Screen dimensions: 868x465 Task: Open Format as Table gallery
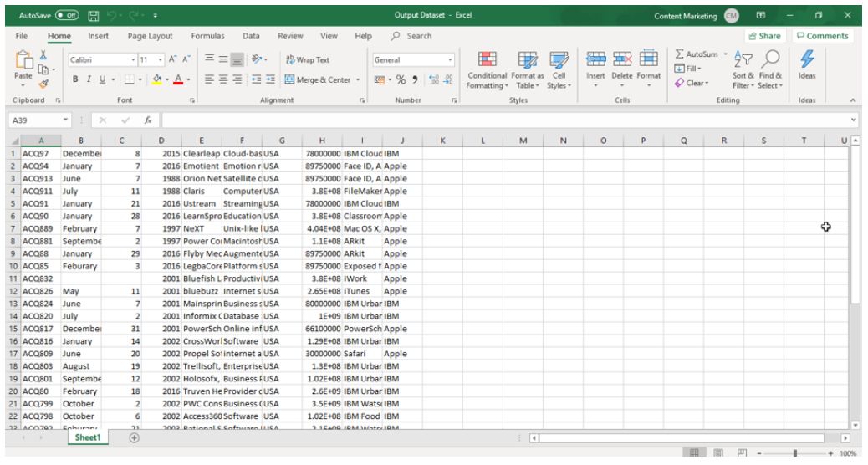(527, 69)
